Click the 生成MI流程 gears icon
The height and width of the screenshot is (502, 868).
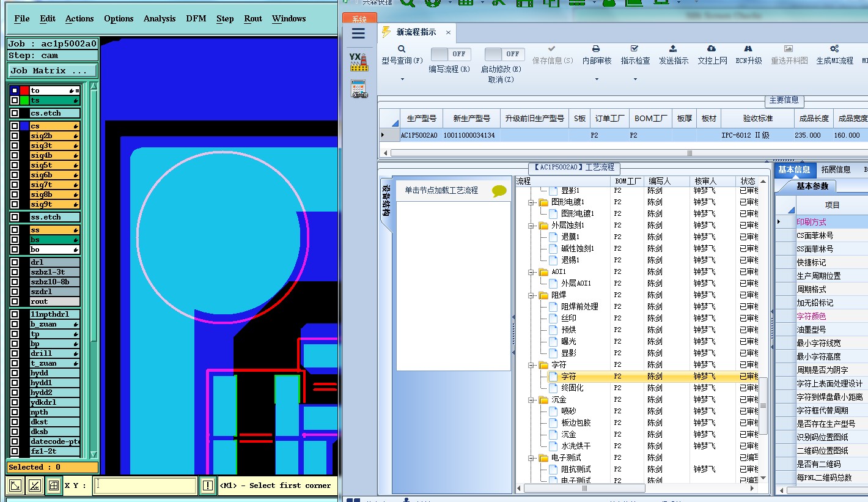tap(834, 48)
